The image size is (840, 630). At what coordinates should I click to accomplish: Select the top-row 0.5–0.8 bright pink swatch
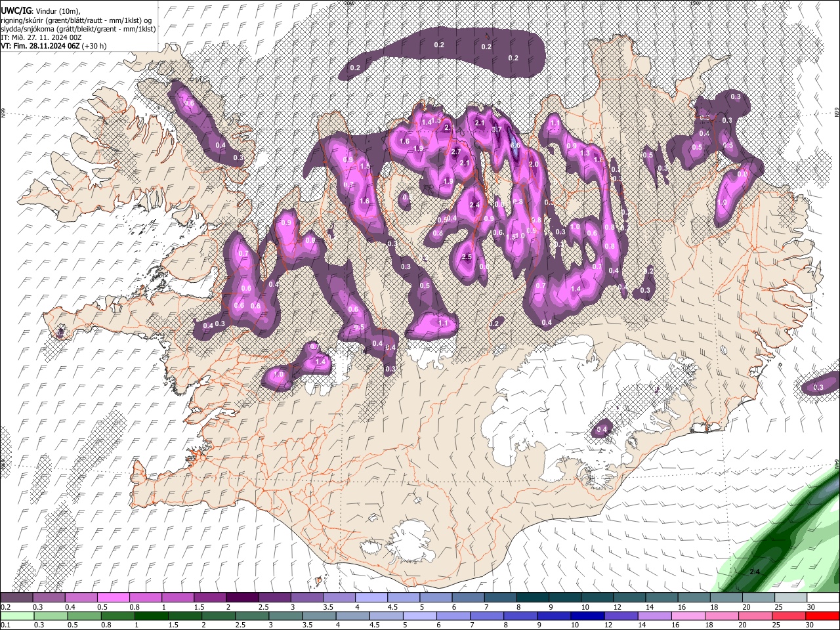(x=113, y=597)
